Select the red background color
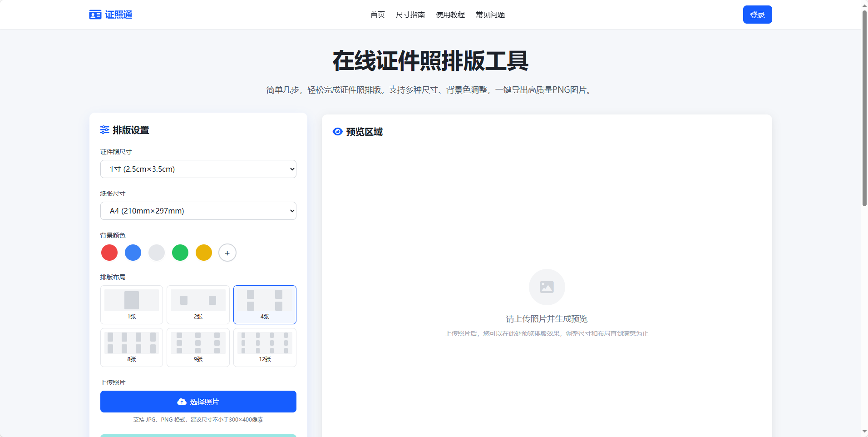868x437 pixels. pos(109,253)
